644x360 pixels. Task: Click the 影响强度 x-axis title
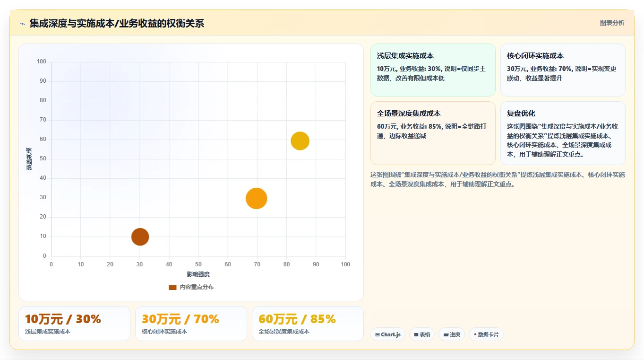(198, 274)
